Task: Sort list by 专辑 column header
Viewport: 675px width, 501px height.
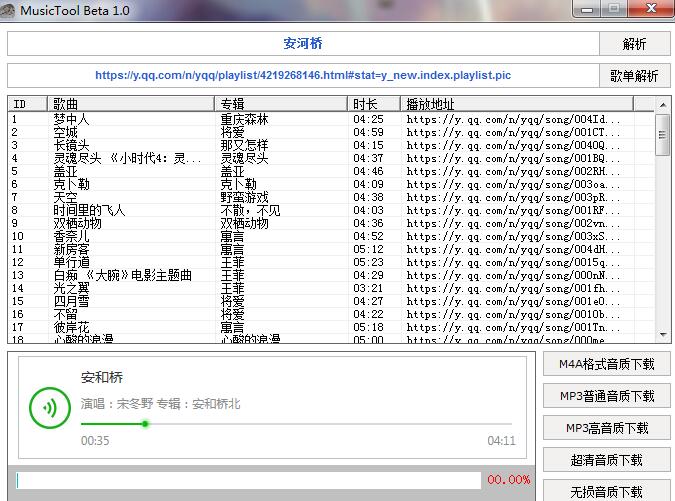Action: [280, 104]
